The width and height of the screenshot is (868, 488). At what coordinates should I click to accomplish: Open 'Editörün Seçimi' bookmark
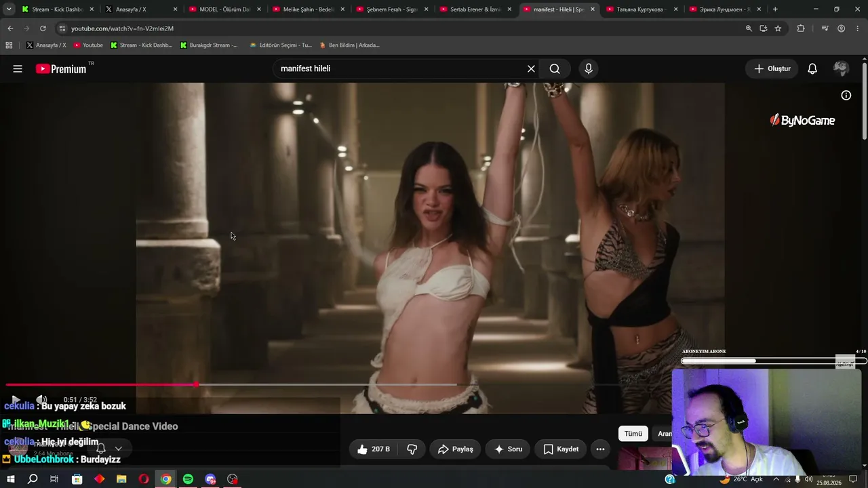(x=280, y=45)
